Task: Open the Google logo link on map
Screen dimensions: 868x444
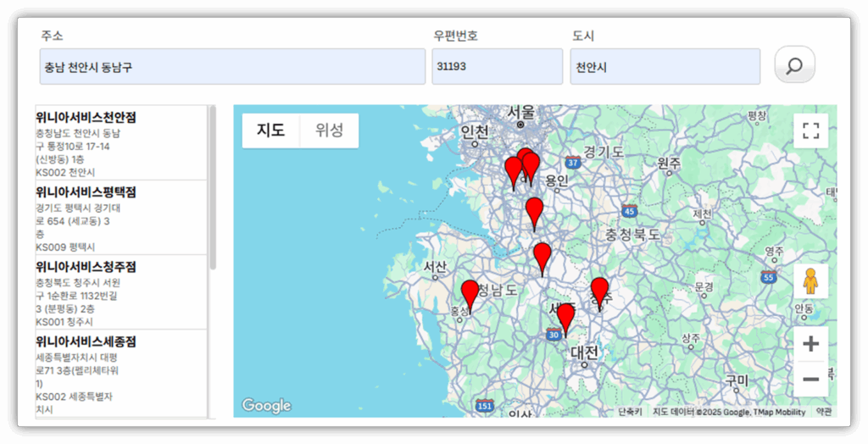Action: pyautogui.click(x=266, y=406)
